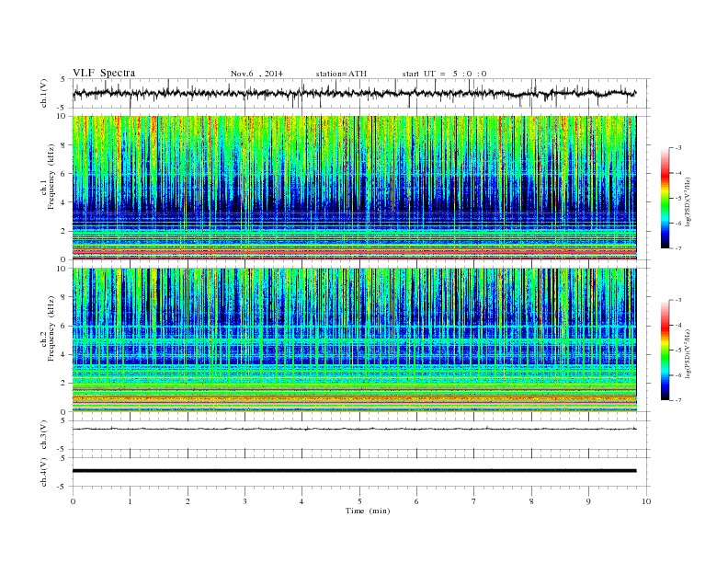728x563 pixels.
Task: Click the "-7" tick on ch.1 color bar
Action: [x=678, y=248]
